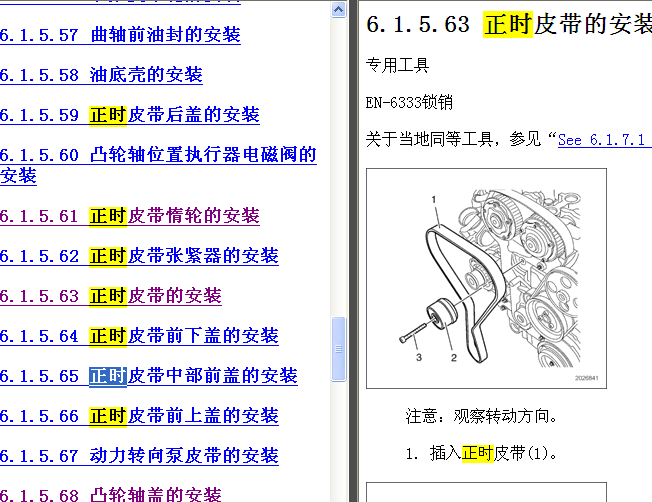The image size is (652, 502).
Task: Click the text 专用工具
Action: click(397, 65)
